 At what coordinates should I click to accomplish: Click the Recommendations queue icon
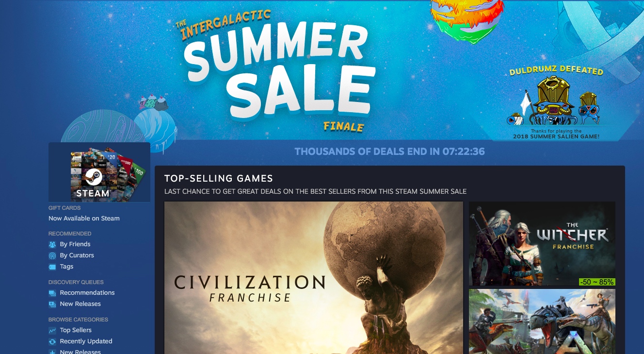pyautogui.click(x=52, y=293)
